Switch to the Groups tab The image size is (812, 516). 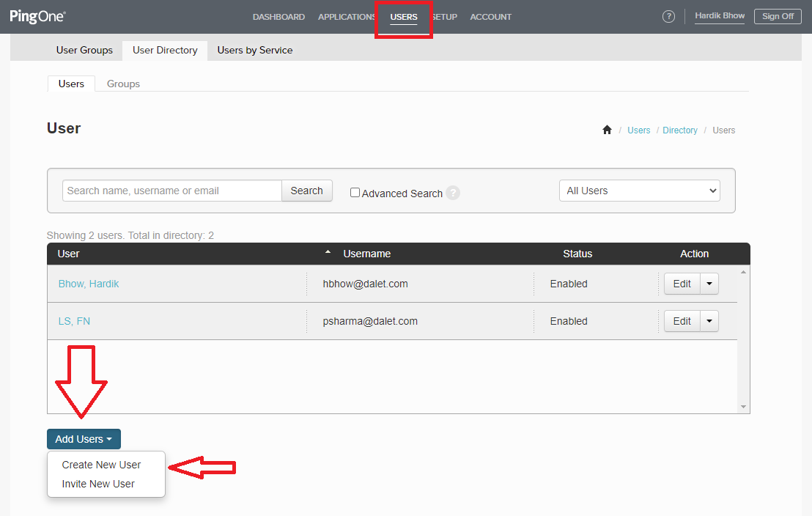pyautogui.click(x=122, y=84)
